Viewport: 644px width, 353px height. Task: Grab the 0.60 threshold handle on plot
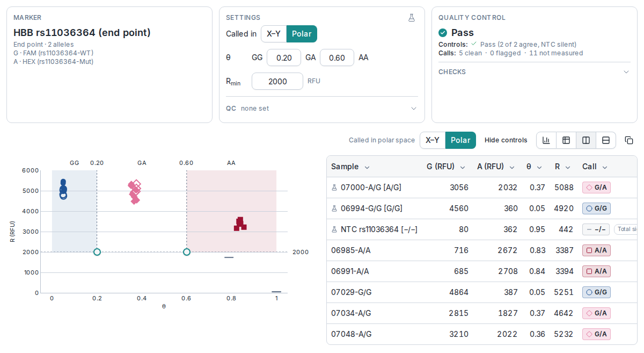click(x=187, y=252)
